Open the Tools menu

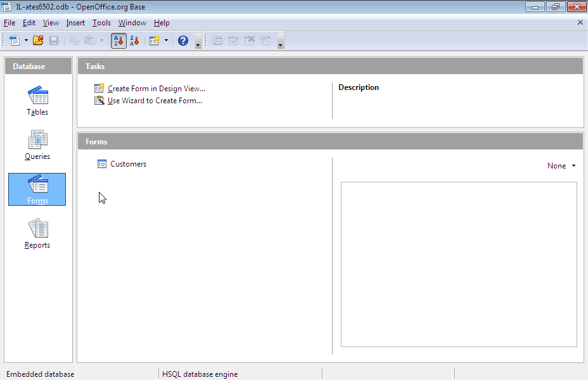coord(101,23)
